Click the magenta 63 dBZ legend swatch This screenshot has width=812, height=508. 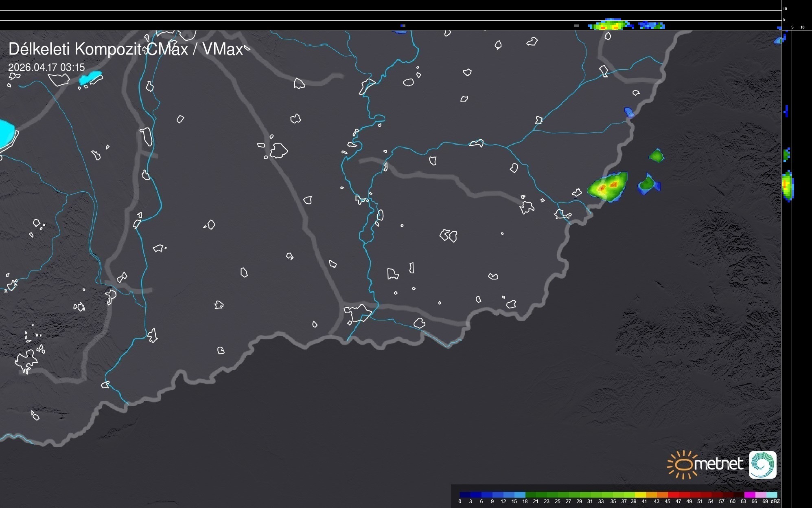(749, 495)
